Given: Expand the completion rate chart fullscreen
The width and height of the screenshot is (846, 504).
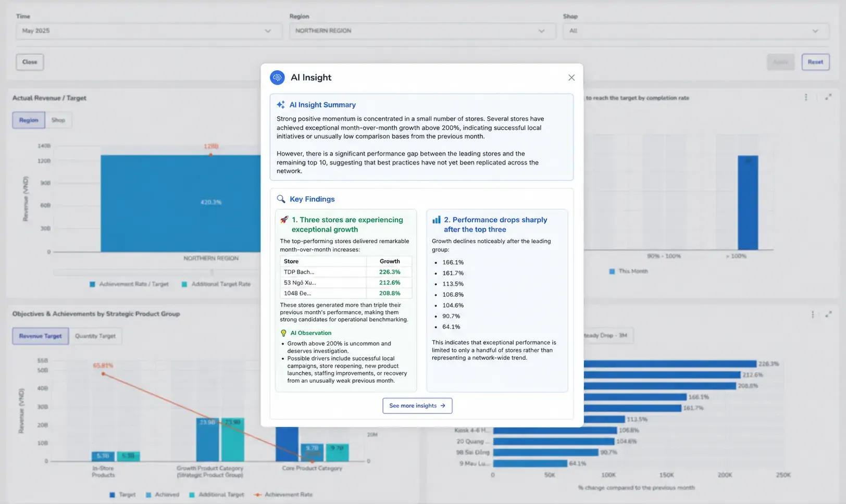Looking at the screenshot, I should tap(828, 97).
